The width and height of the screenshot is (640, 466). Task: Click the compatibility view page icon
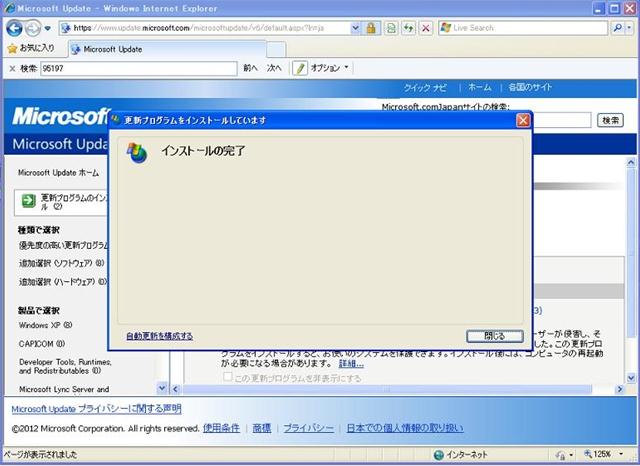point(391,28)
